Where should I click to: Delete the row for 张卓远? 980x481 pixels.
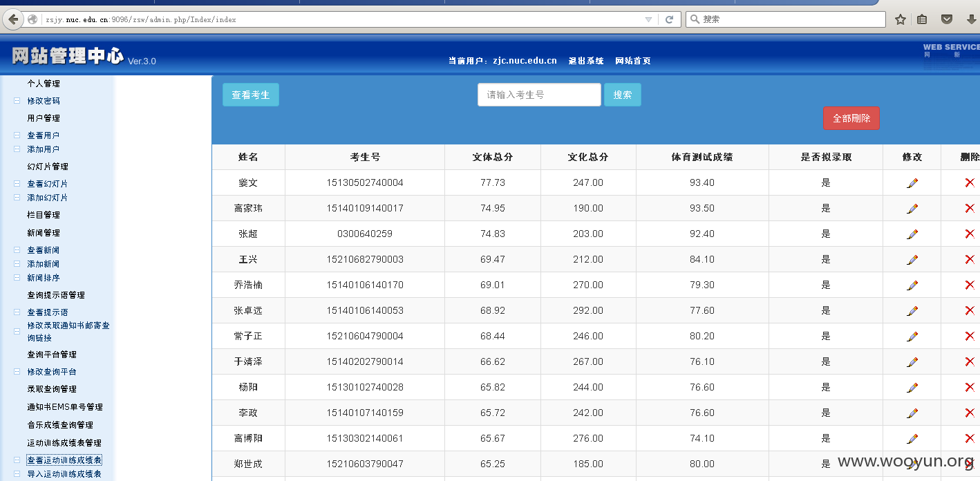coord(970,310)
